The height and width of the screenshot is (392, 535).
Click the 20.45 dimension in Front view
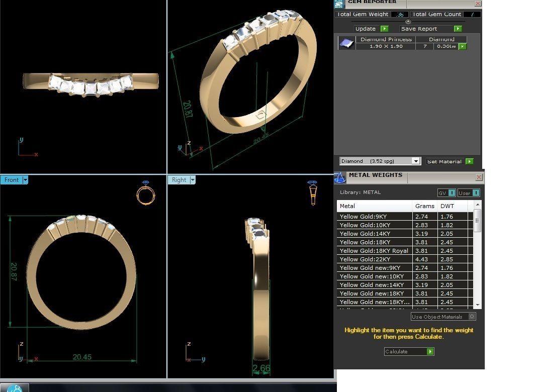pos(82,357)
